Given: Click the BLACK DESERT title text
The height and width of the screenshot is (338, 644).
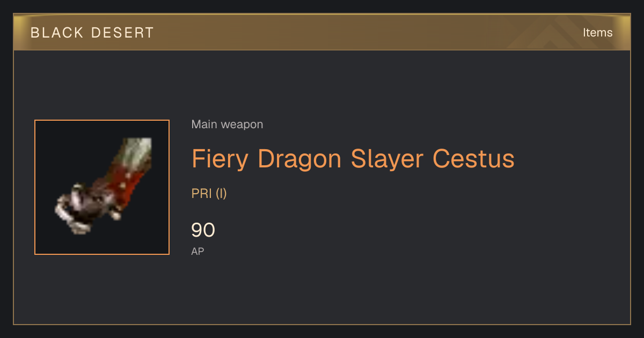Looking at the screenshot, I should click(x=92, y=33).
